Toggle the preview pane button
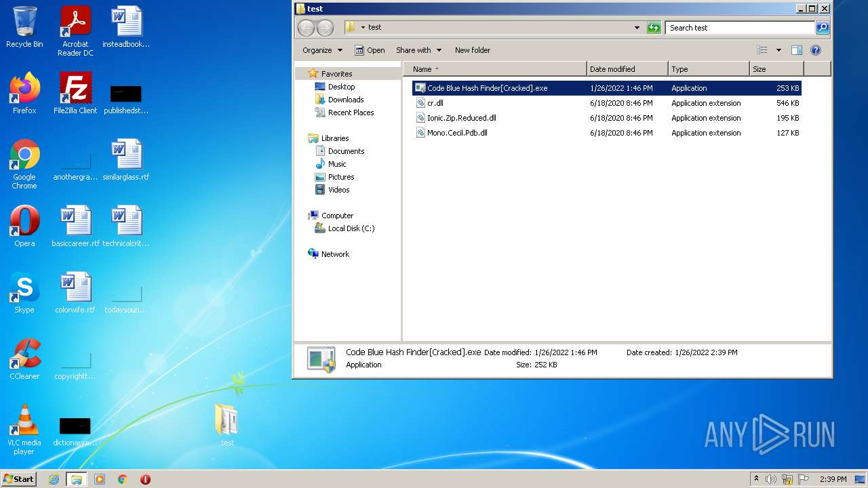Image resolution: width=868 pixels, height=488 pixels. tap(797, 50)
